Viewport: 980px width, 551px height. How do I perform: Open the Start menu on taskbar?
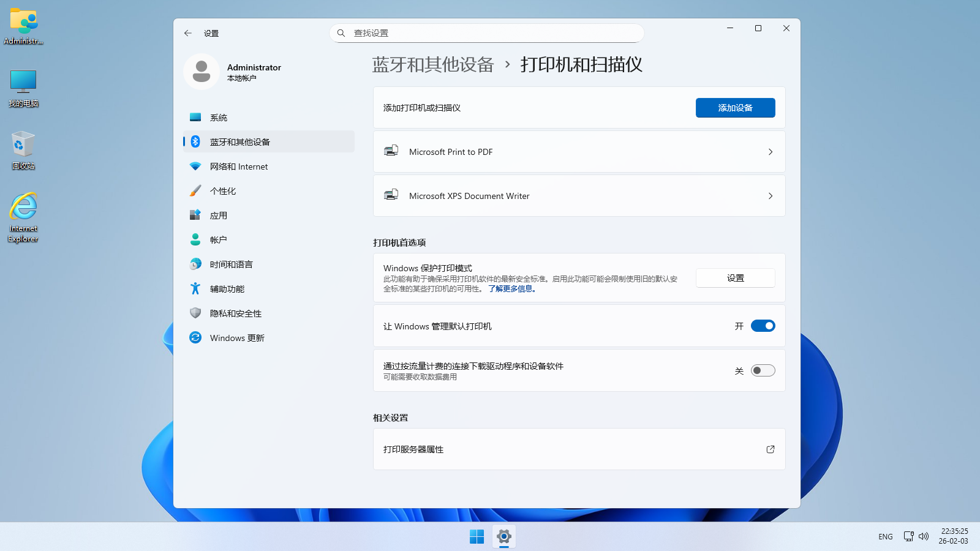coord(477,536)
